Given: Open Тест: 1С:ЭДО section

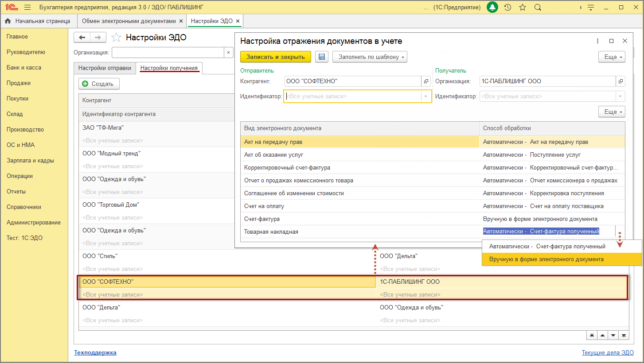Looking at the screenshot, I should click(24, 238).
